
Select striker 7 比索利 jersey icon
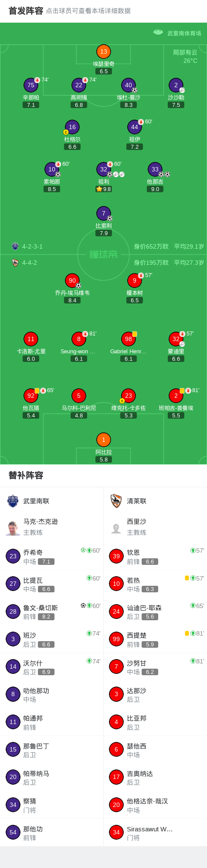click(104, 213)
